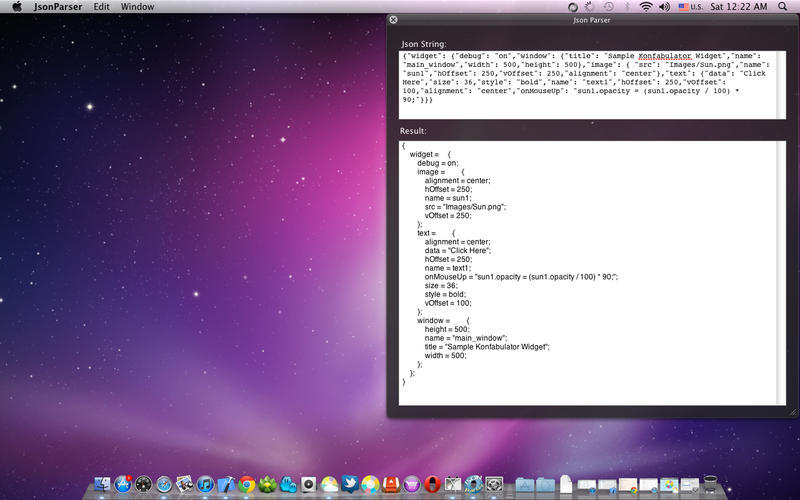Open the JsonParser application menu
800x500 pixels.
click(58, 7)
